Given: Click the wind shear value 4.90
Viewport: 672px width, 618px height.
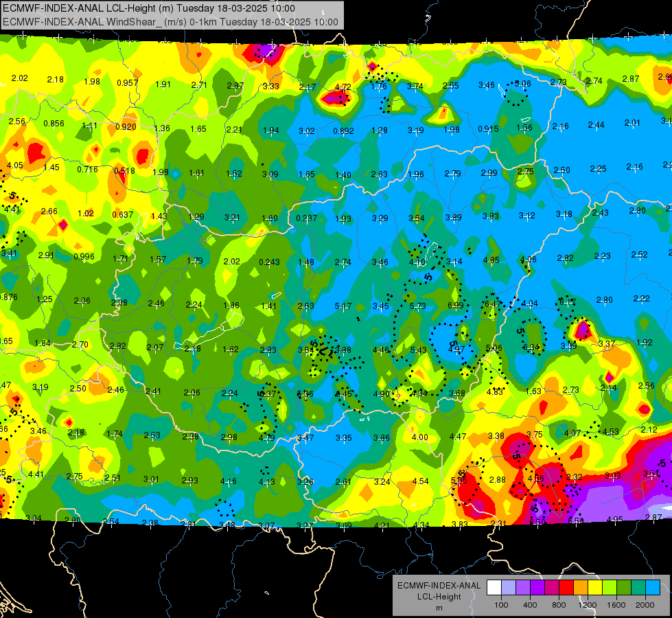Looking at the screenshot, I should pos(382,393).
